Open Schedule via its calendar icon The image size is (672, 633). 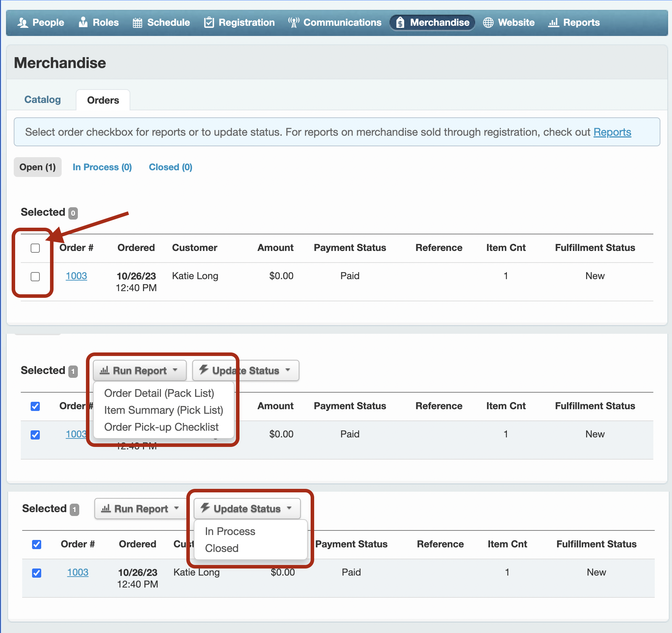[x=137, y=23]
